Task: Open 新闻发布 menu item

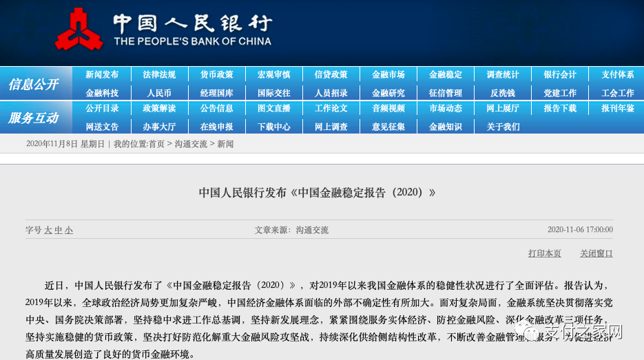Action: tap(102, 75)
